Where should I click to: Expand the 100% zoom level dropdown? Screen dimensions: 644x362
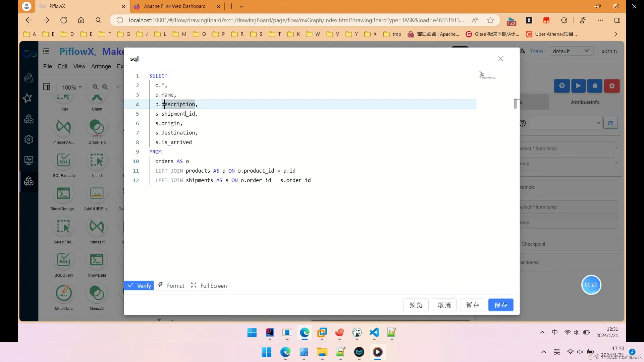point(71,87)
